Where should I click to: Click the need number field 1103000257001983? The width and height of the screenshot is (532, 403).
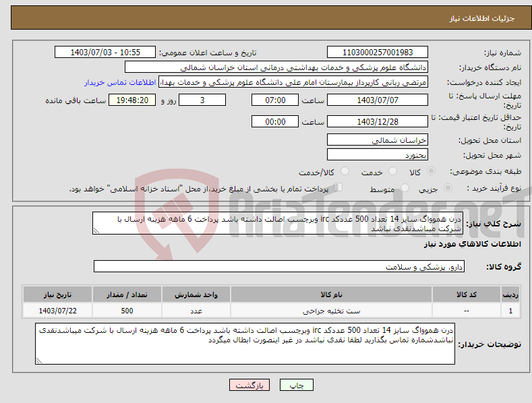click(x=378, y=53)
